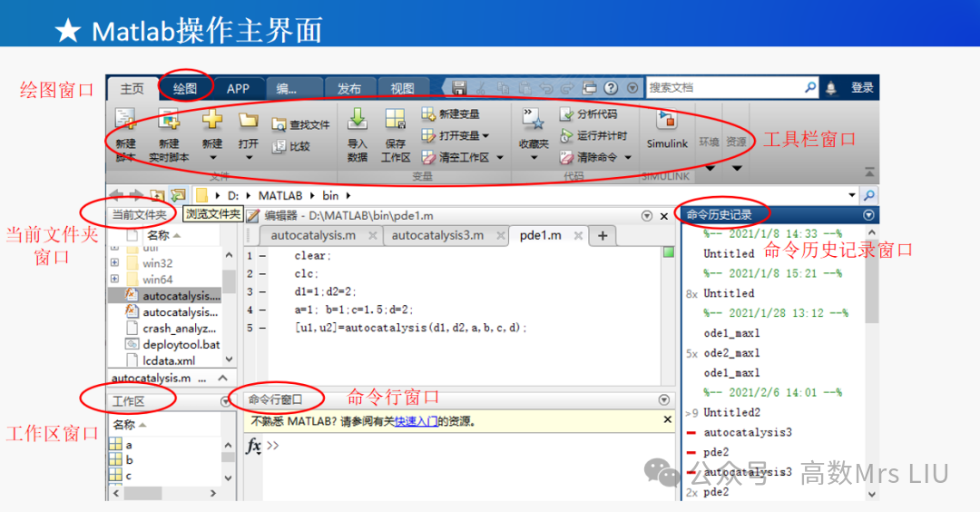The height and width of the screenshot is (512, 980).
Task: Click the up-one-level folder icon
Action: coord(157,195)
